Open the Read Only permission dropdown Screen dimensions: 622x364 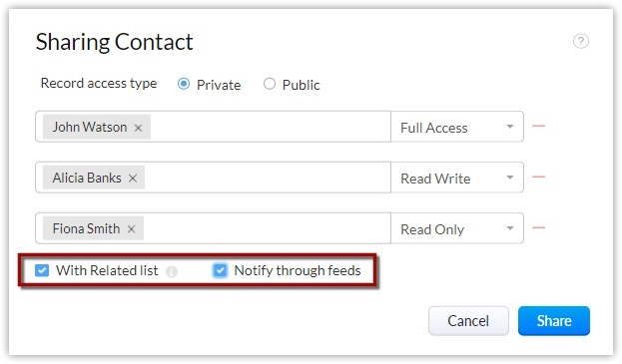coord(457,228)
